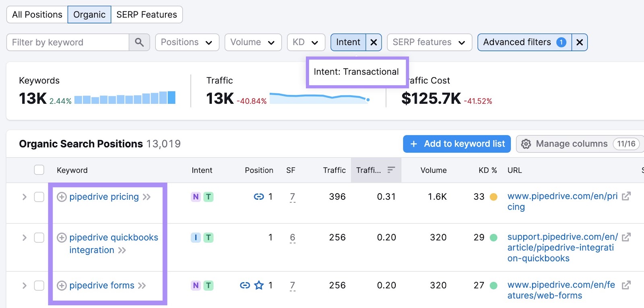Open the Advanced filters panel
This screenshot has height=308, width=644.
(x=524, y=42)
